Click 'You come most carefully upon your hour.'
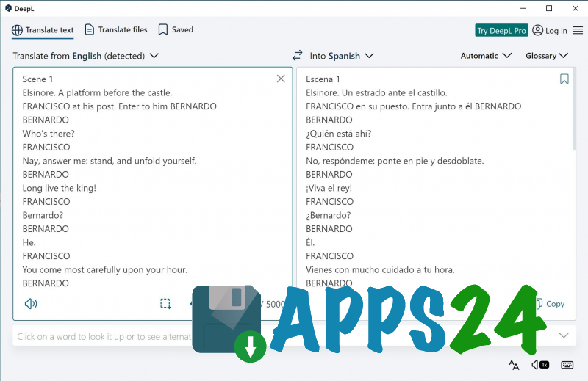588x381 pixels. click(x=104, y=269)
